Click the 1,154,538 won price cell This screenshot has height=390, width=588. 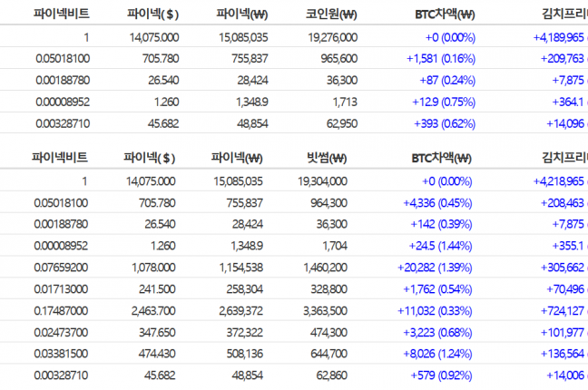[x=239, y=268]
